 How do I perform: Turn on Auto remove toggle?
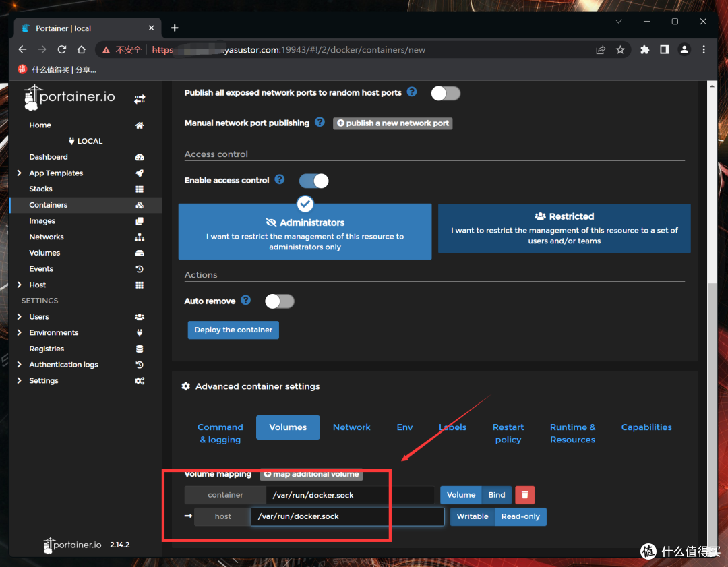tap(280, 301)
